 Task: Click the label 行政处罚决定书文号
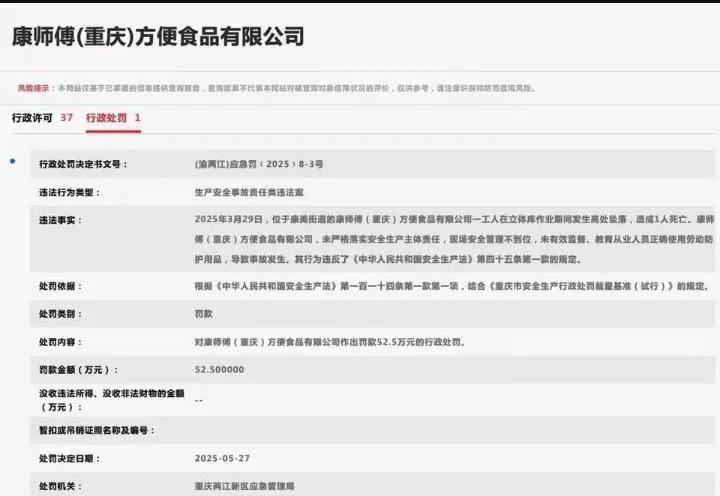(83, 164)
